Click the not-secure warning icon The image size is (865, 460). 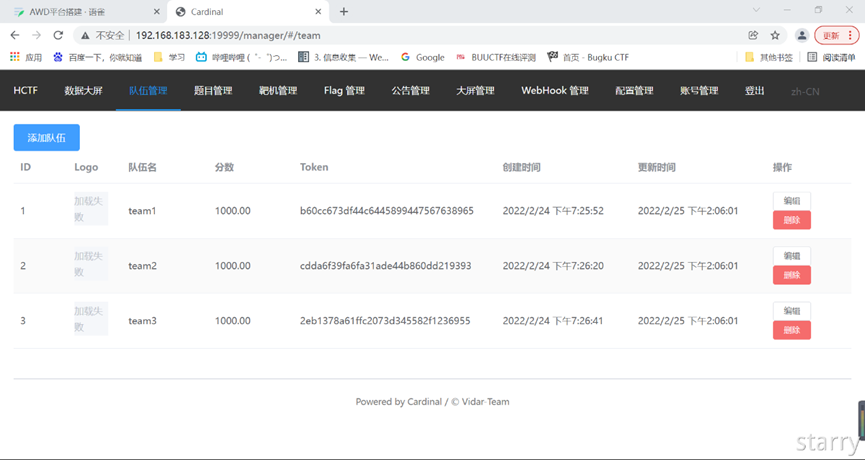[x=85, y=35]
